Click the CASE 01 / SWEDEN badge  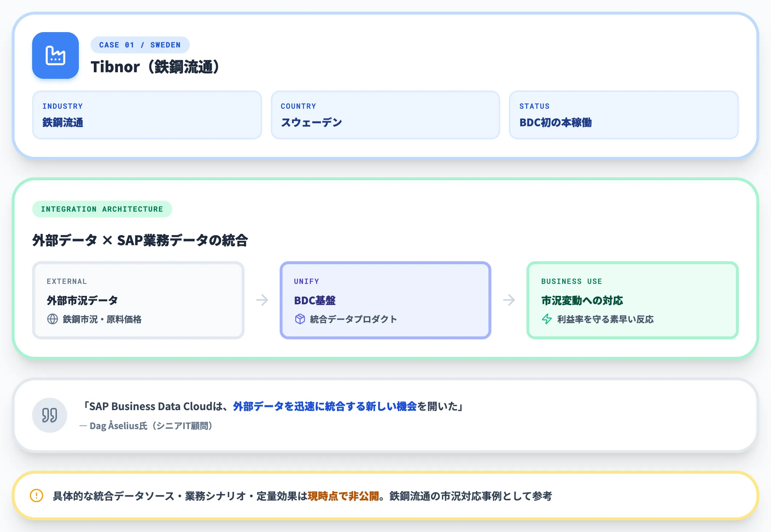[140, 45]
